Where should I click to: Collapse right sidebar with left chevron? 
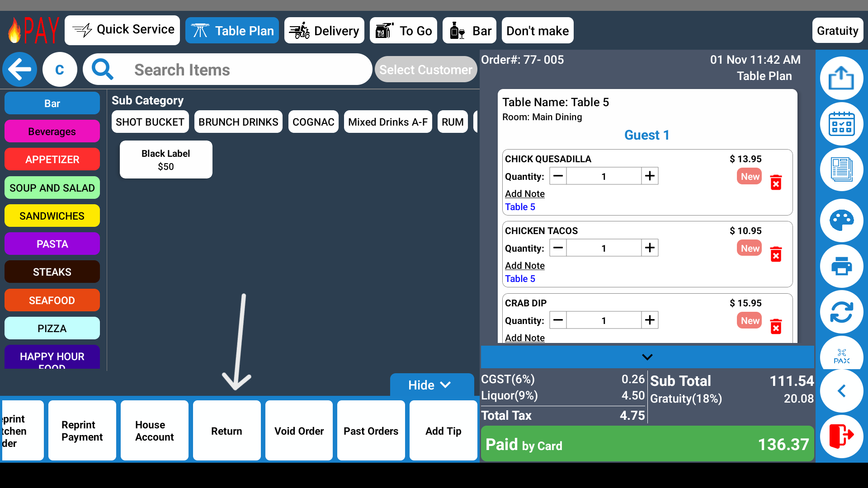tap(841, 391)
